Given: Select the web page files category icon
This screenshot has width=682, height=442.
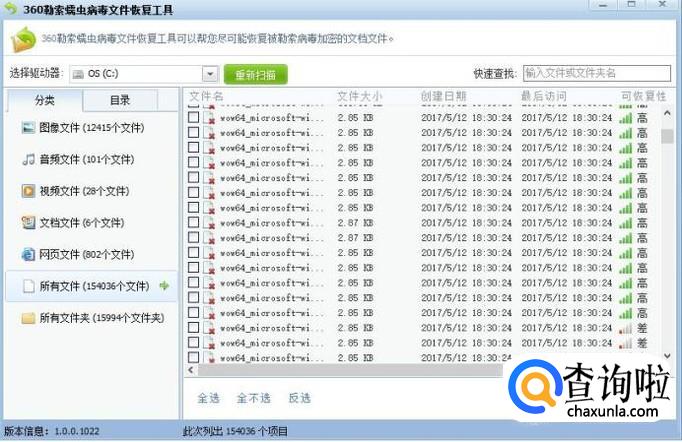Looking at the screenshot, I should click(x=28, y=254).
